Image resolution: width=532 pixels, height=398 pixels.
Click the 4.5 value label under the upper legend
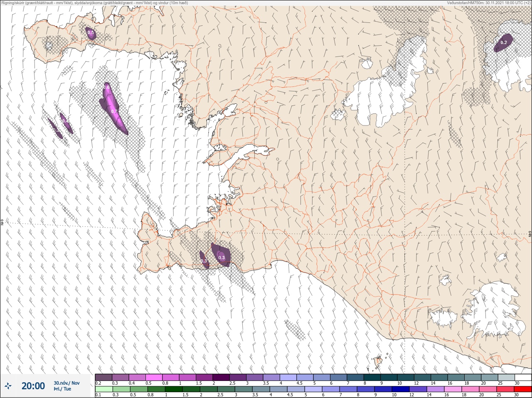(299, 383)
